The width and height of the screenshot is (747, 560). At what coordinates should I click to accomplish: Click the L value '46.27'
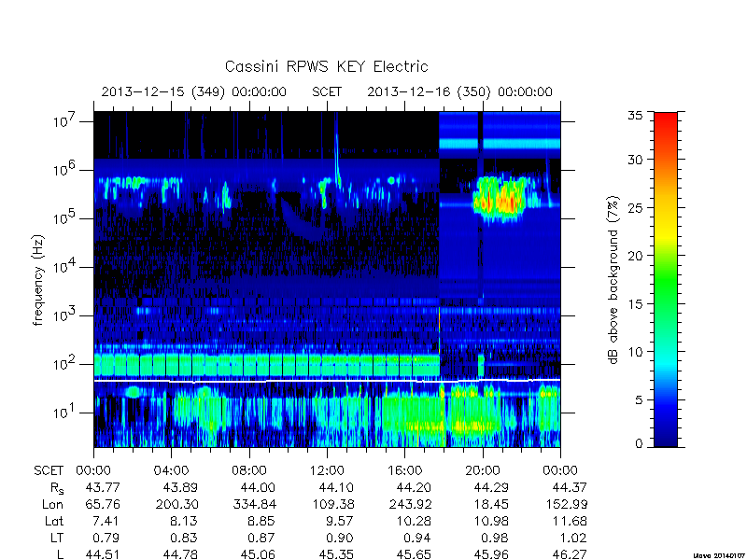pyautogui.click(x=570, y=554)
